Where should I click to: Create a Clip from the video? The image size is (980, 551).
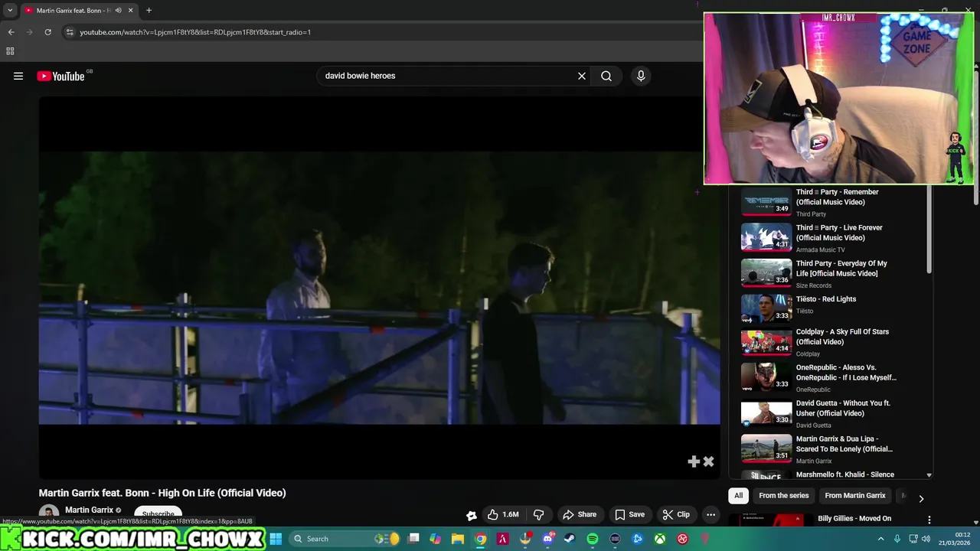pos(676,514)
